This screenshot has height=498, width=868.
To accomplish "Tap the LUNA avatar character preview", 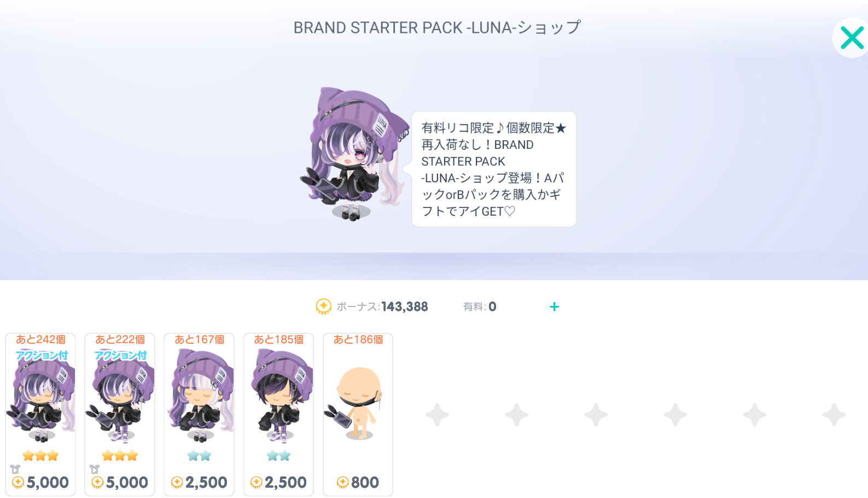I will pos(354,154).
